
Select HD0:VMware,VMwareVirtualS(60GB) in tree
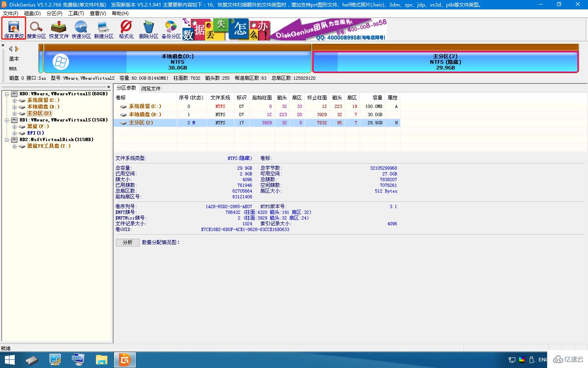point(63,94)
